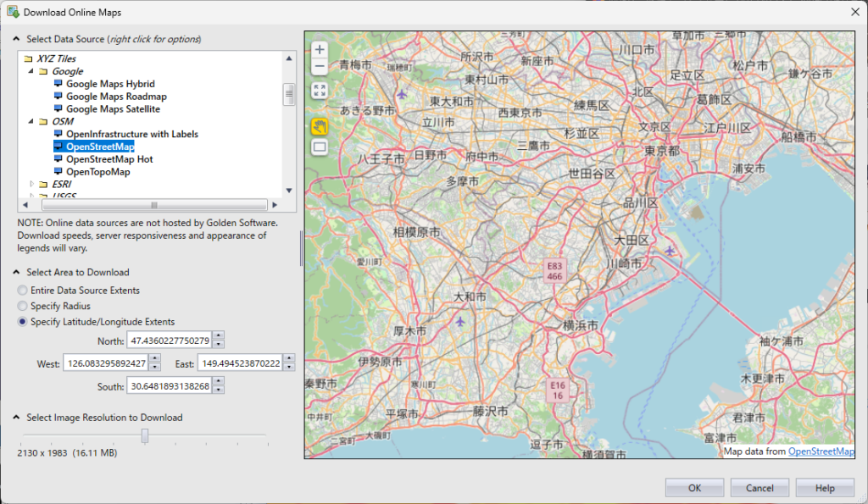This screenshot has height=504, width=868.
Task: Click OK to download the map
Action: coord(694,488)
